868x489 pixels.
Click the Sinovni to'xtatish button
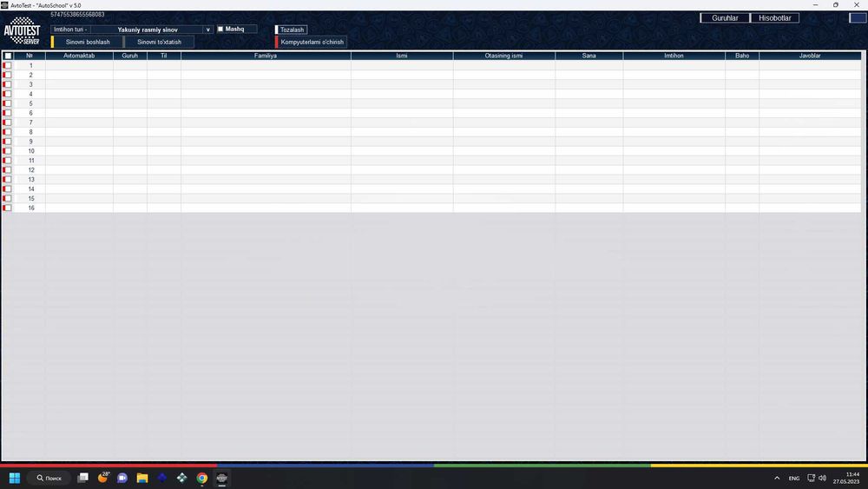(160, 42)
